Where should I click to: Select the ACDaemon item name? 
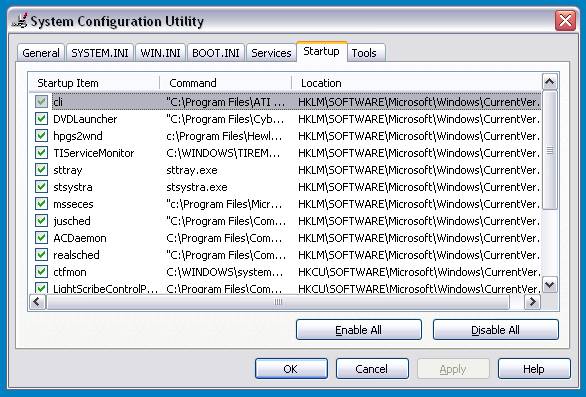(80, 238)
